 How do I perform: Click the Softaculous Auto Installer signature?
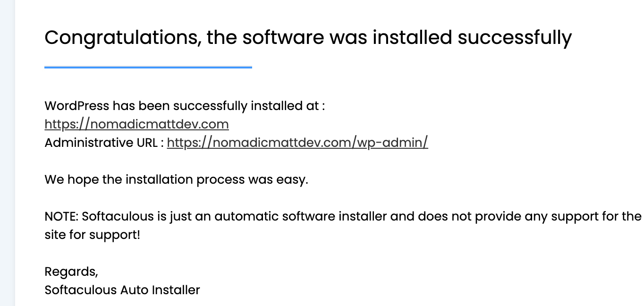click(x=122, y=289)
